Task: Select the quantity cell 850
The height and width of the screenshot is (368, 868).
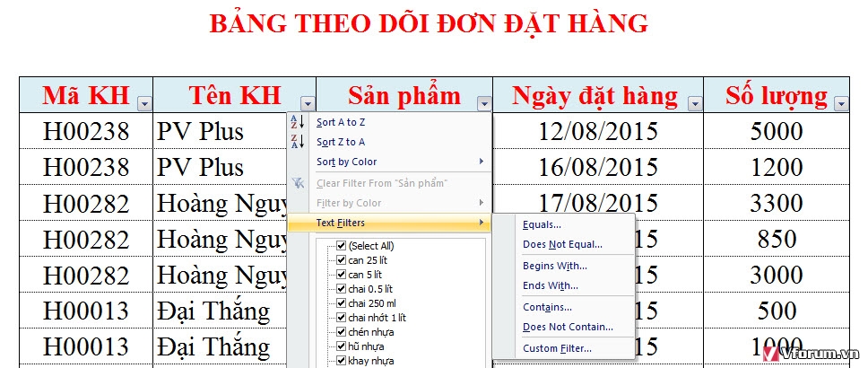Action: (x=777, y=239)
